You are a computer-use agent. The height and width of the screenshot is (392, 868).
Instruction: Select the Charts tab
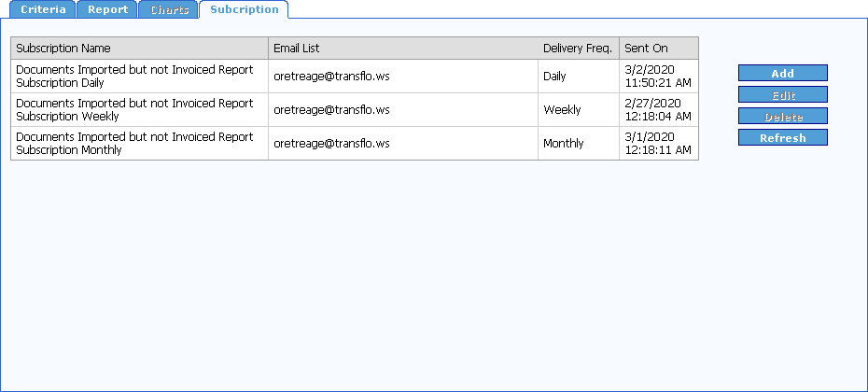click(x=169, y=10)
